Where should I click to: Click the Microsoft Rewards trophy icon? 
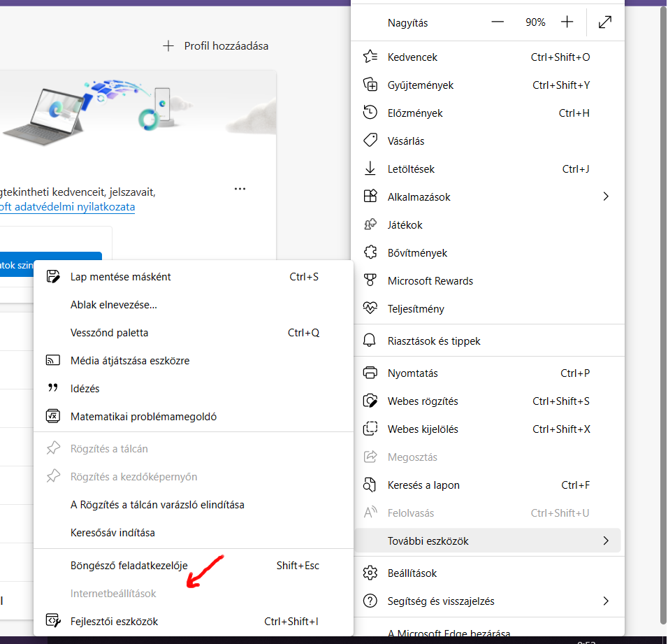coord(370,280)
